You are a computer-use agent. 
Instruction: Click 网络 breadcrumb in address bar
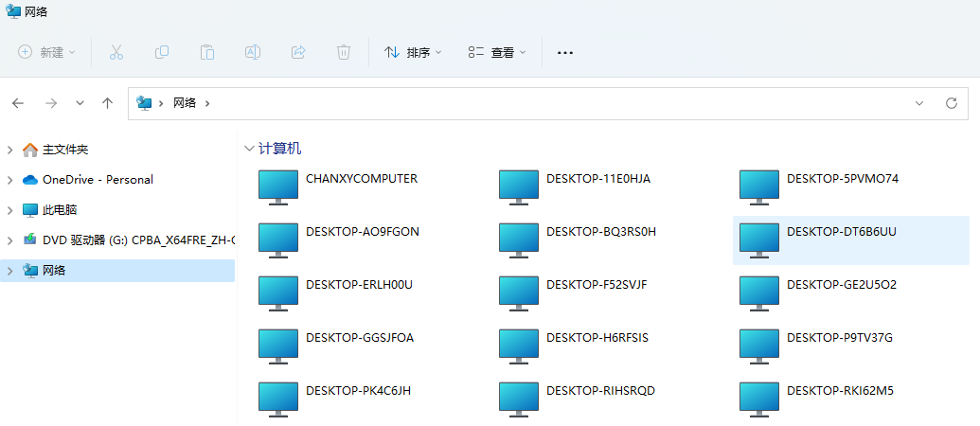[x=185, y=103]
